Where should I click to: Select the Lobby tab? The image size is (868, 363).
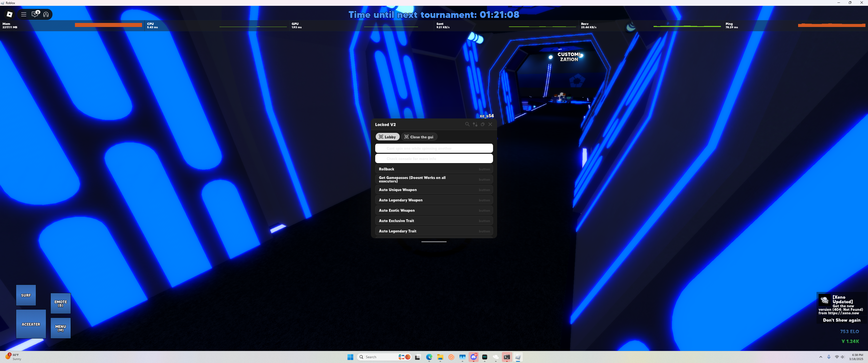click(x=388, y=137)
